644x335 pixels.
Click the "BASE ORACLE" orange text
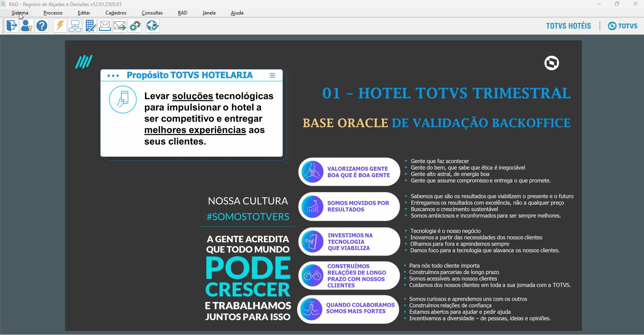tap(345, 123)
